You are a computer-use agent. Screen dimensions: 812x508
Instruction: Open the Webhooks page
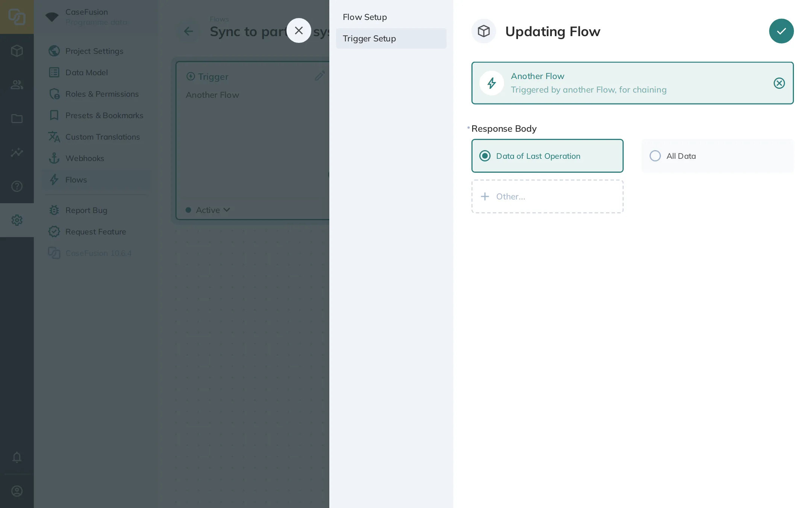(x=96, y=158)
